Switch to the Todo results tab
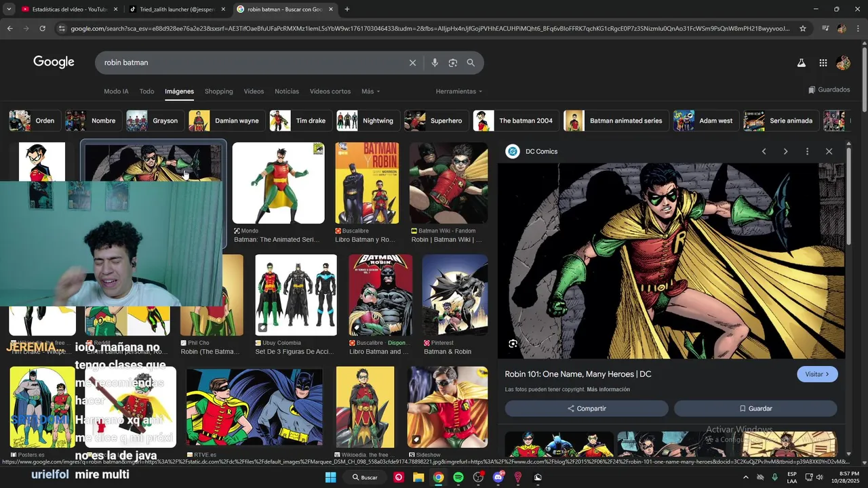The width and height of the screenshot is (868, 488). pos(146,91)
